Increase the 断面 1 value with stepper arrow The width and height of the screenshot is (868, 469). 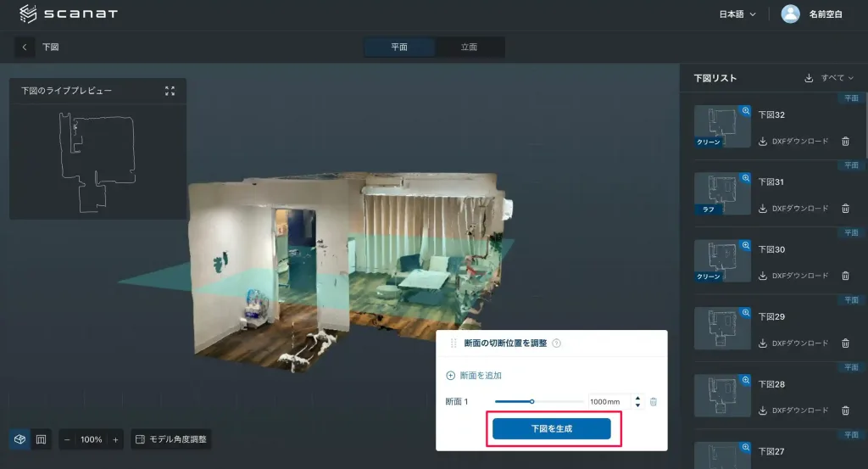pyautogui.click(x=637, y=398)
